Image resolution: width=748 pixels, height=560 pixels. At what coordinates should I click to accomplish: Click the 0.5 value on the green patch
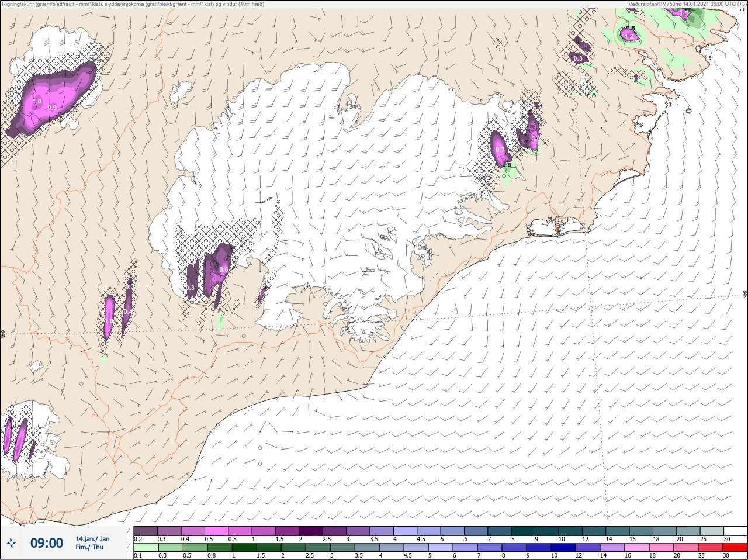(507, 165)
